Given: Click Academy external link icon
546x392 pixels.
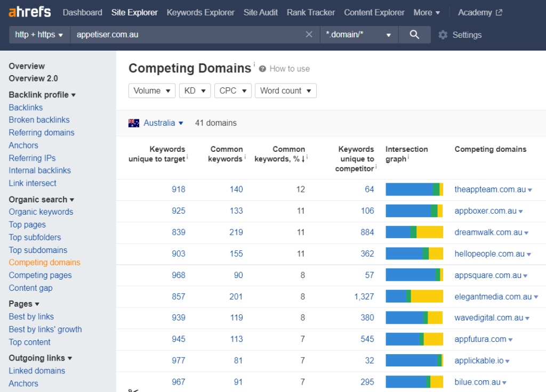Looking at the screenshot, I should (x=499, y=13).
